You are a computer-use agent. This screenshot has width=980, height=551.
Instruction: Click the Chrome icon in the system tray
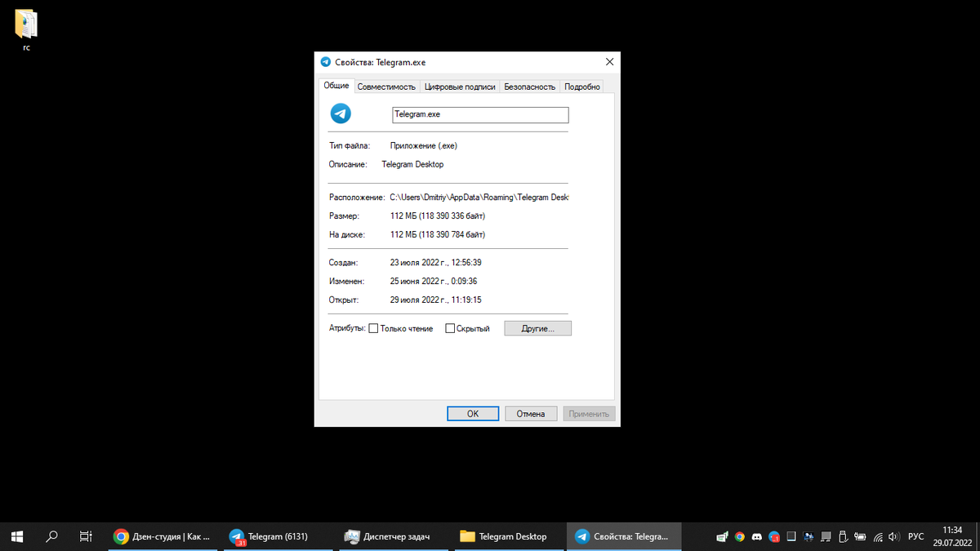pos(739,537)
